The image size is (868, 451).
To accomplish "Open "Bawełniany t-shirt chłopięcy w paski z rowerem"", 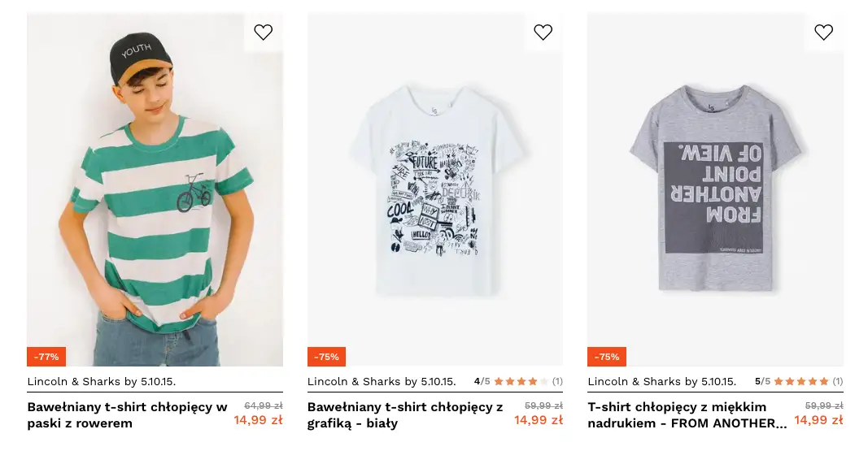I will pyautogui.click(x=127, y=414).
